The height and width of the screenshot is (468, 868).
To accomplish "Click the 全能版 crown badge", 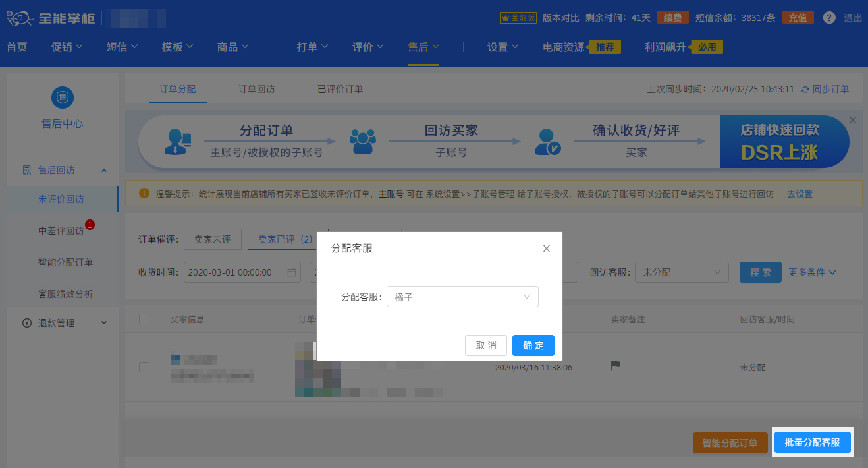I will (x=518, y=18).
